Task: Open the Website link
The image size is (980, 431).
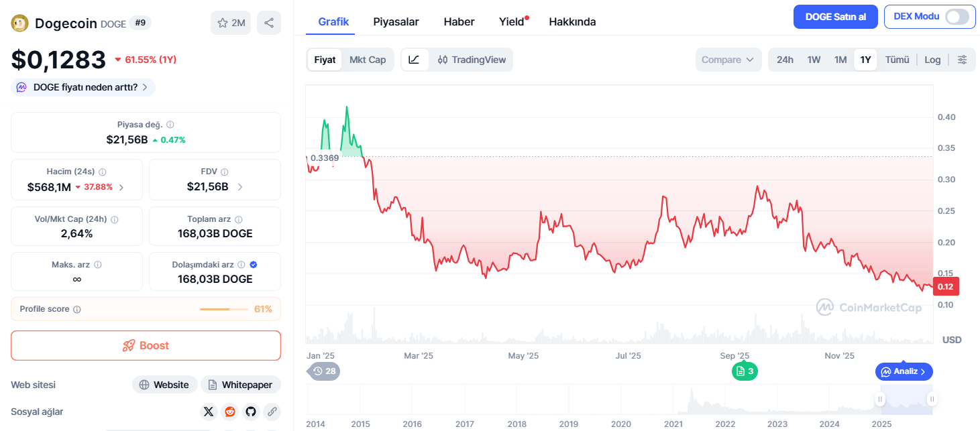Action: click(164, 385)
